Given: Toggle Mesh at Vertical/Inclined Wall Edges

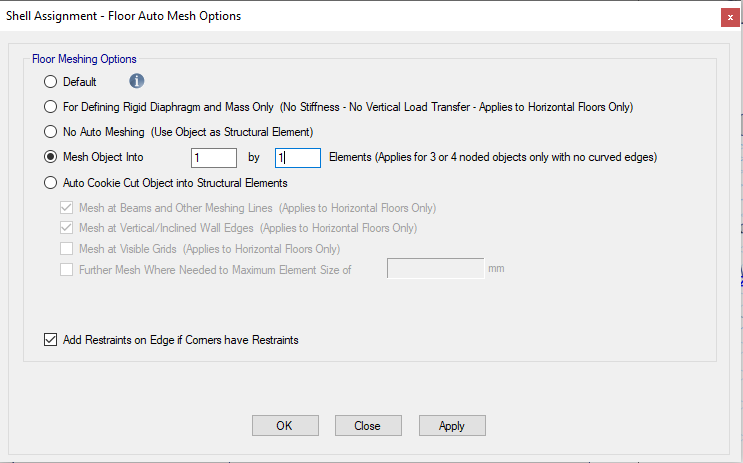Looking at the screenshot, I should (67, 228).
